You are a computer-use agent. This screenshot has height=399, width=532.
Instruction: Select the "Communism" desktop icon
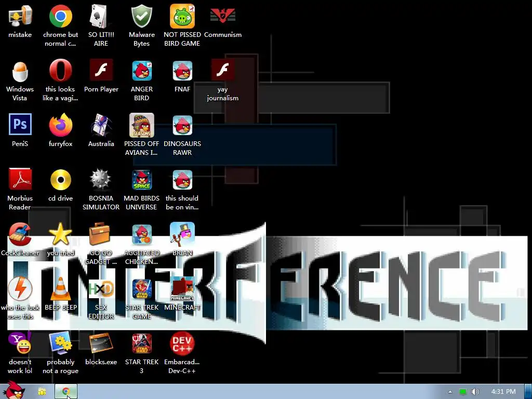tap(222, 16)
